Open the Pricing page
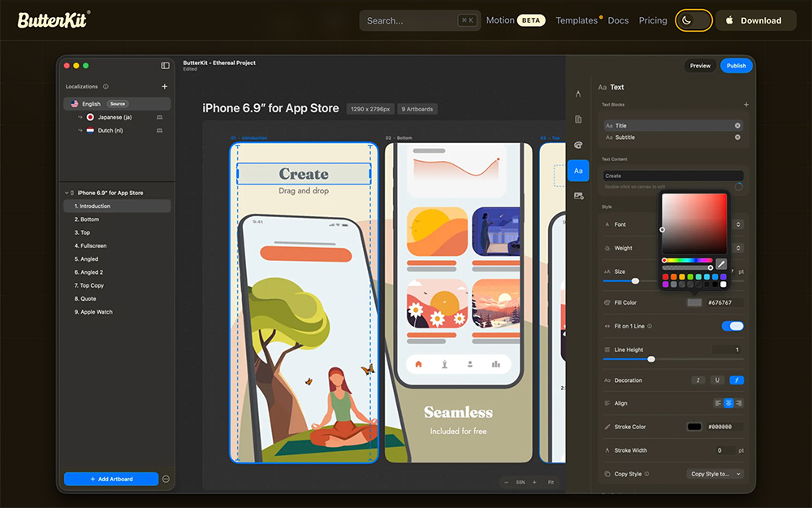Viewport: 812px width, 508px height. coord(653,20)
